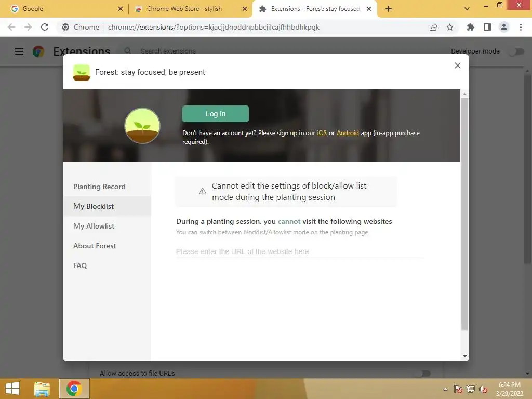532x399 pixels.
Task: Click the large Forest logo in banner
Action: (142, 126)
